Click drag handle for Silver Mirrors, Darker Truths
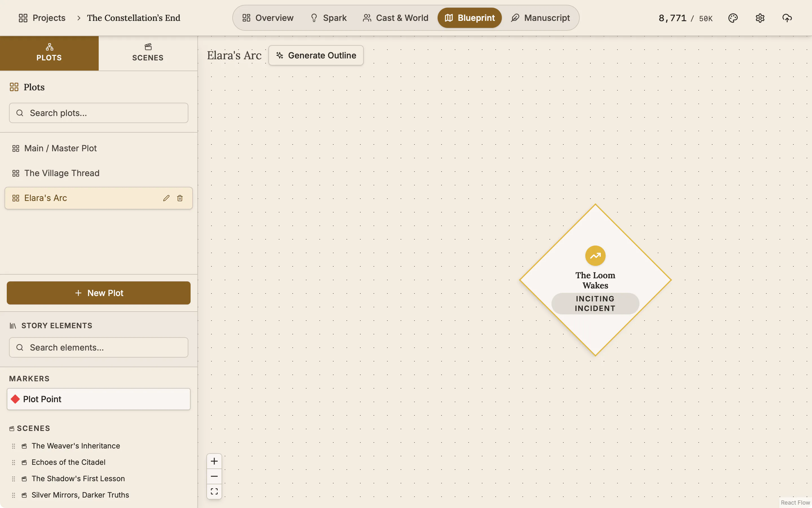The height and width of the screenshot is (508, 812). tap(14, 495)
